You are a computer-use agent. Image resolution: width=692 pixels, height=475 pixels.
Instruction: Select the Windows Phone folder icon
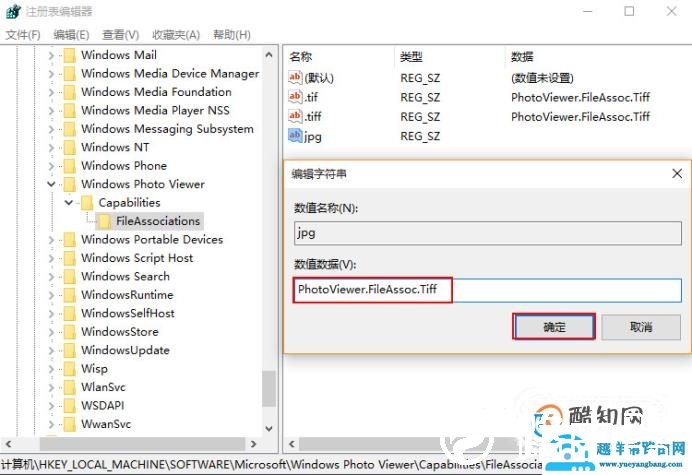[69, 166]
